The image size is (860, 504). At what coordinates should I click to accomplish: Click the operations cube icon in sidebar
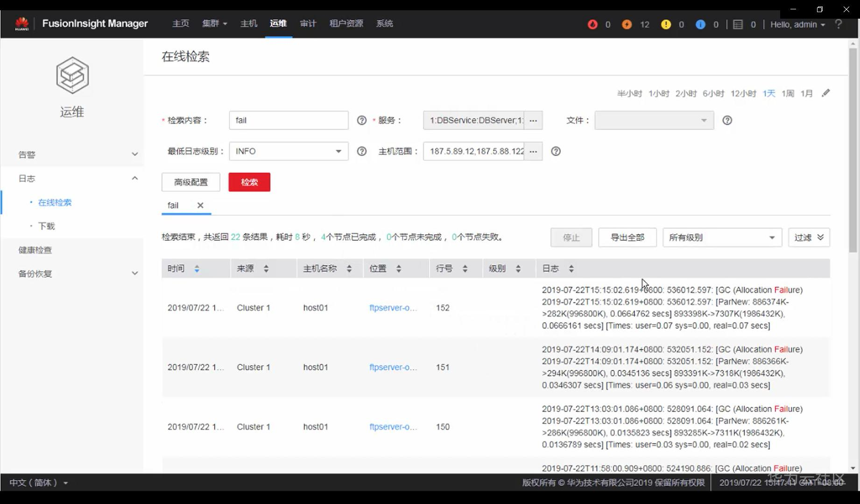click(x=72, y=75)
